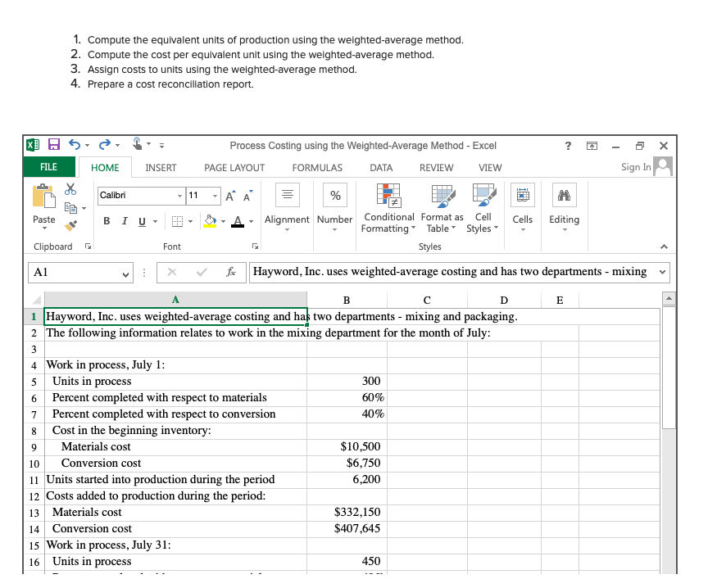Click the formula bar Enter checkmark
Image resolution: width=717 pixels, height=588 pixels.
click(202, 273)
